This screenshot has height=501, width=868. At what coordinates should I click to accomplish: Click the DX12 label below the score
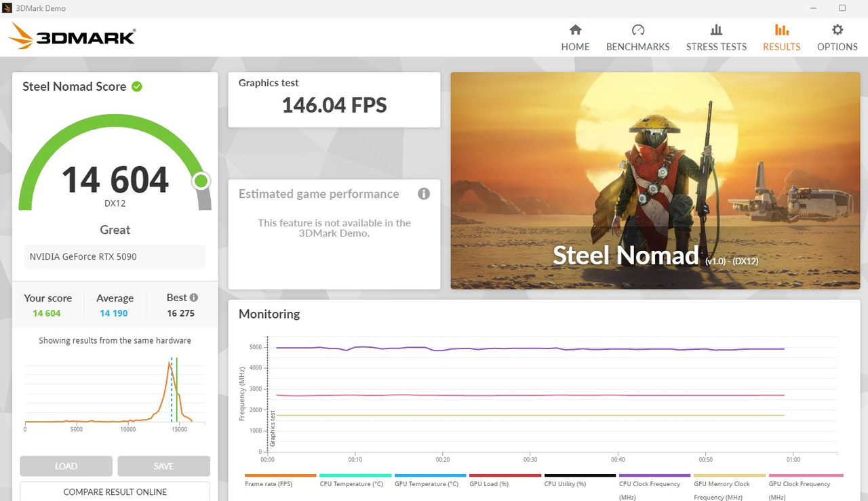[115, 203]
